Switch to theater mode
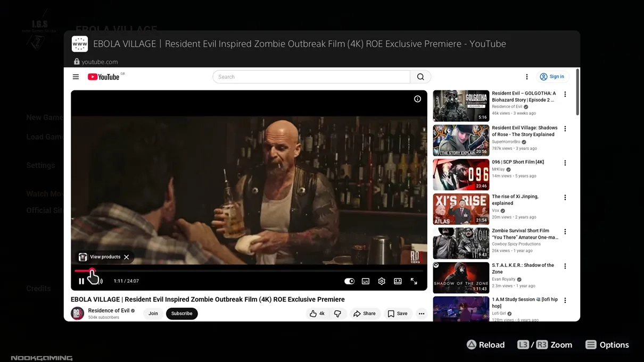 tap(398, 281)
